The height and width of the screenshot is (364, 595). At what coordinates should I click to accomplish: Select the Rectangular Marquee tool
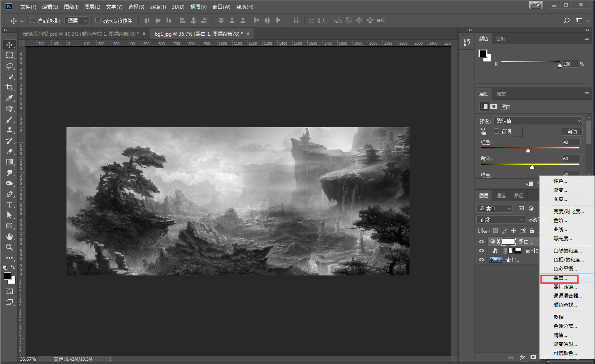(x=9, y=55)
